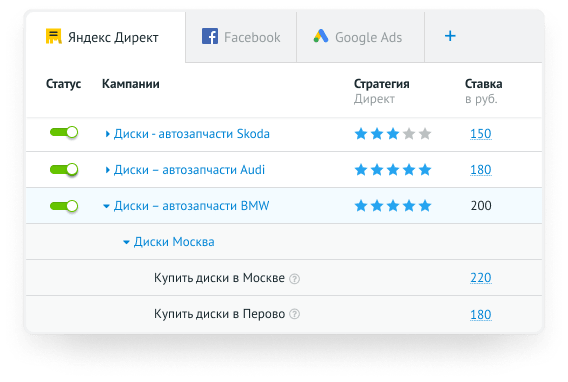
Task: Switch off the BMW campaign toggle
Action: click(64, 206)
